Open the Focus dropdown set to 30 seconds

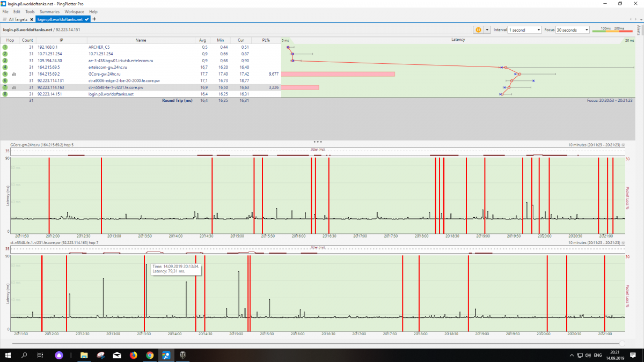(573, 30)
